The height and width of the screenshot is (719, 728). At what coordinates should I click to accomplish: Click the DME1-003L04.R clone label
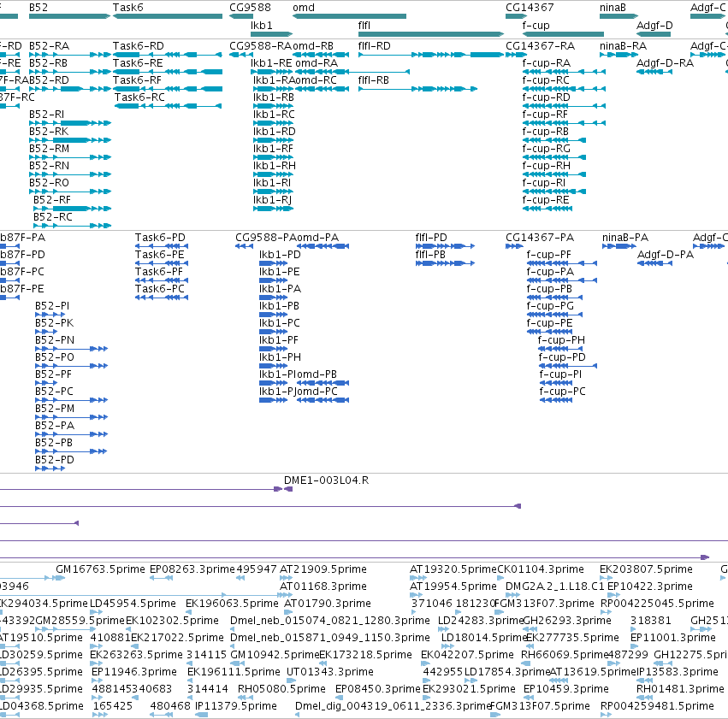coord(327,480)
